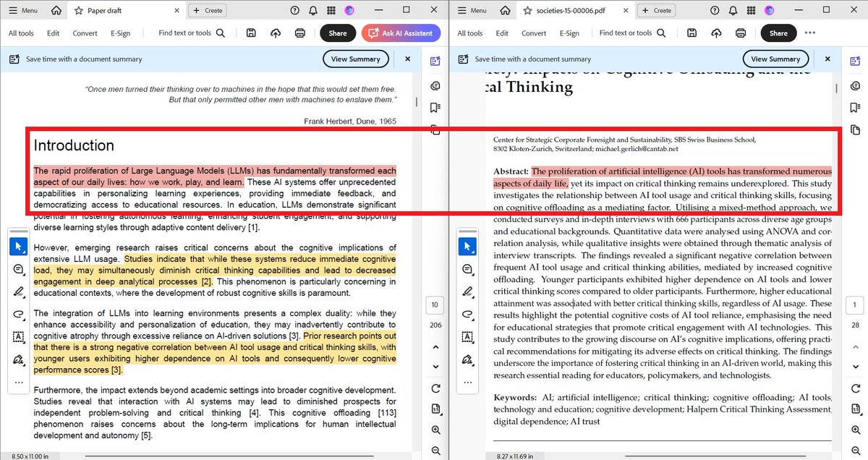Screen dimensions: 868x460
Task: Open the Home view in societies-15-00006 window
Action: pos(504,10)
